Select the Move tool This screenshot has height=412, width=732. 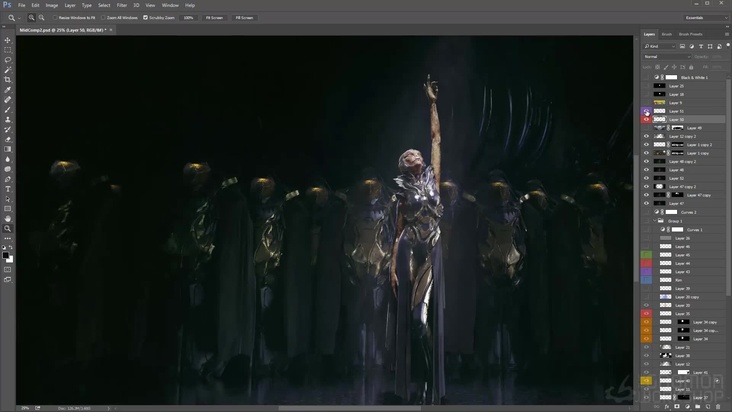[x=8, y=40]
